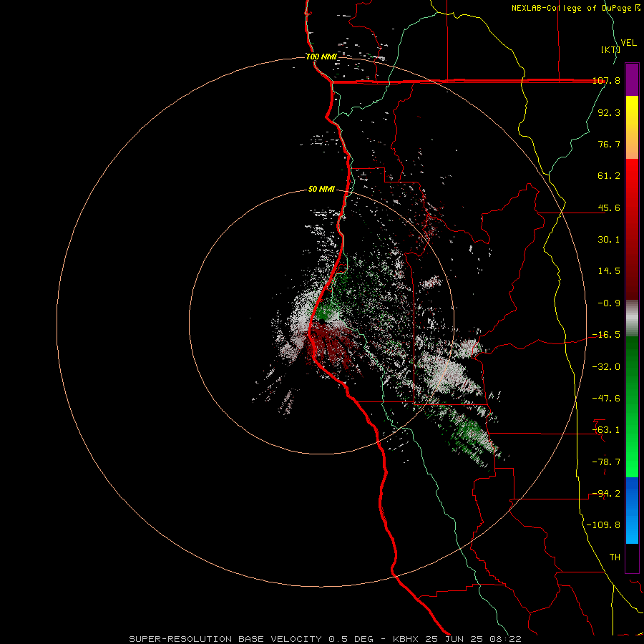Click the -47.6 scale value

607,399
